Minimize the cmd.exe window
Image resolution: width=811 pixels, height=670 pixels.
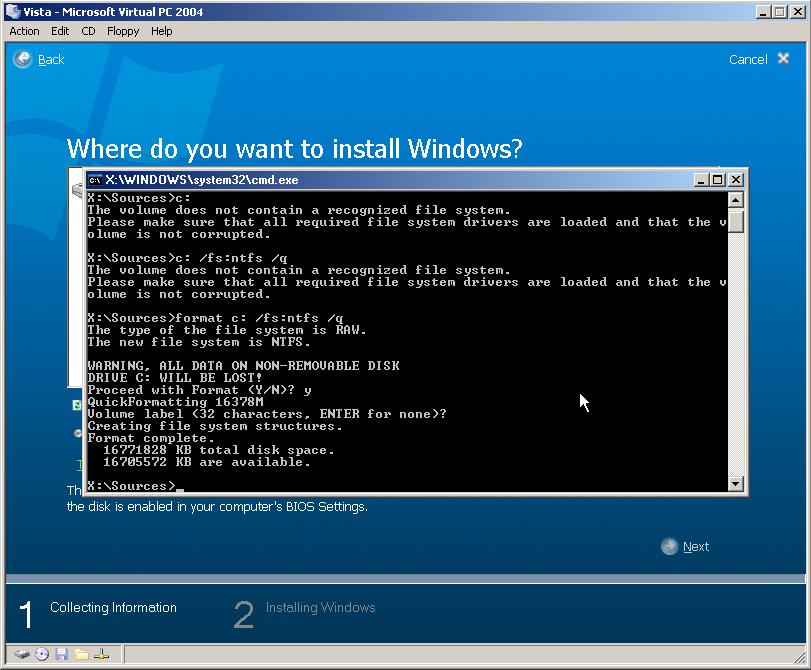click(700, 180)
